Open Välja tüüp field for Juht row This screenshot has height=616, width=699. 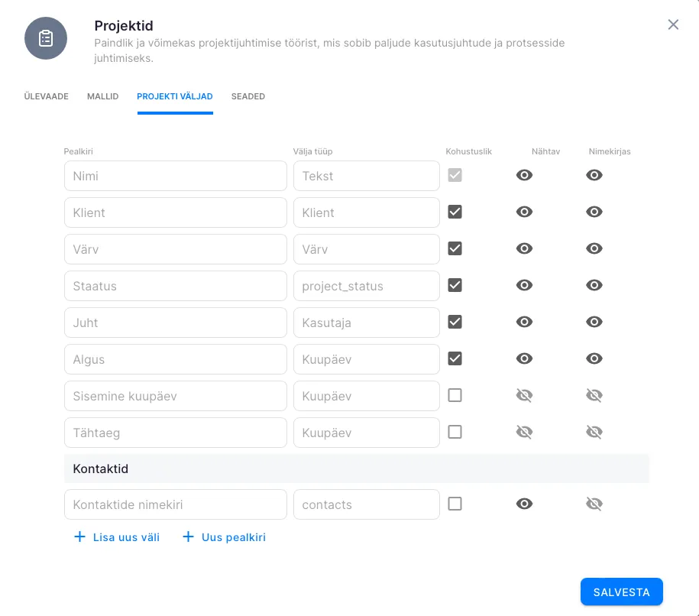click(x=366, y=323)
